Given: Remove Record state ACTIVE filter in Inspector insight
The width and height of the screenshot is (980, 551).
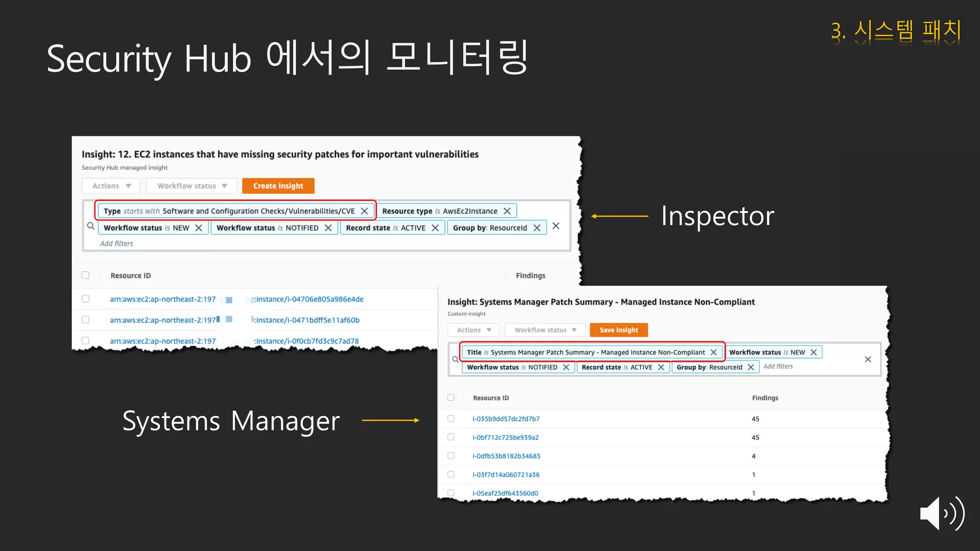Looking at the screenshot, I should pos(435,228).
